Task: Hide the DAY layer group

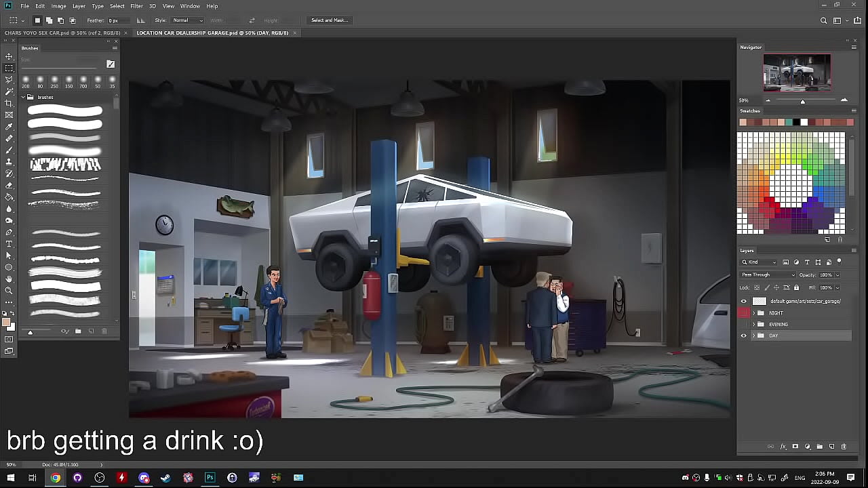Action: (x=744, y=335)
